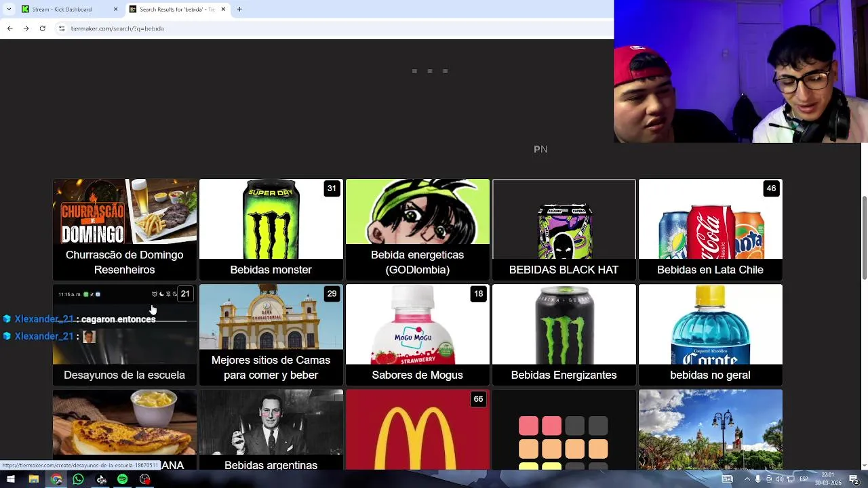Viewport: 868px width, 488px height.
Task: Open site information icon in address bar
Action: click(x=62, y=28)
